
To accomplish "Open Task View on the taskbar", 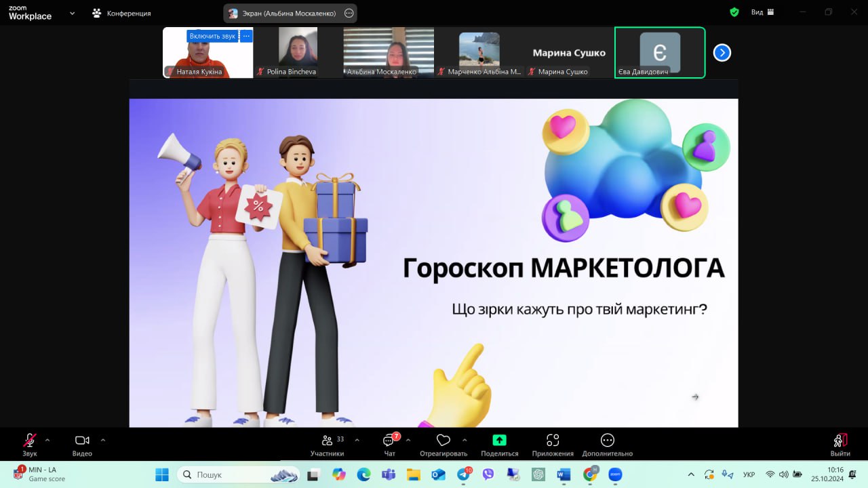I will [x=313, y=474].
